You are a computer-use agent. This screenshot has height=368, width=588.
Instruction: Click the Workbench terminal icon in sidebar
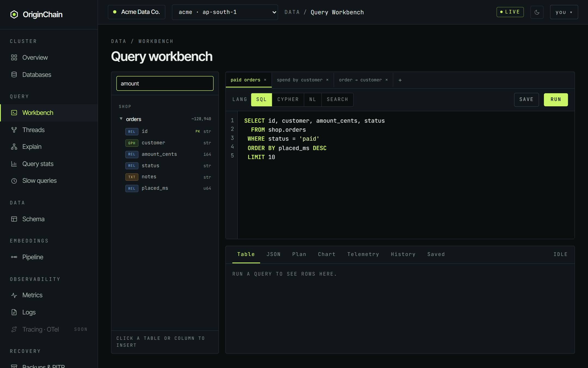click(x=14, y=113)
